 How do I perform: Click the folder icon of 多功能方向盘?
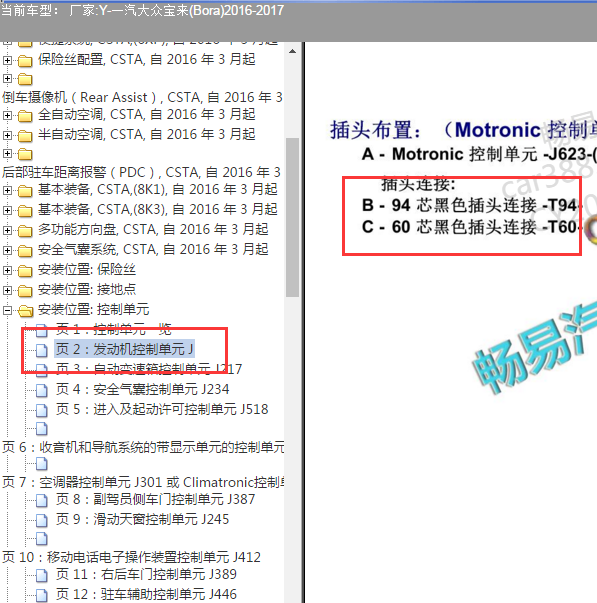point(25,231)
